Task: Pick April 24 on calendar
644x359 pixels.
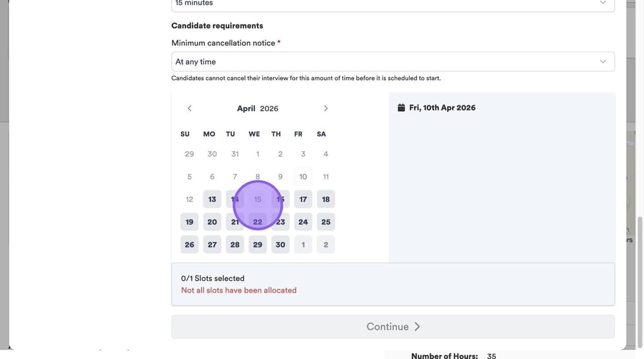Action: click(x=303, y=222)
